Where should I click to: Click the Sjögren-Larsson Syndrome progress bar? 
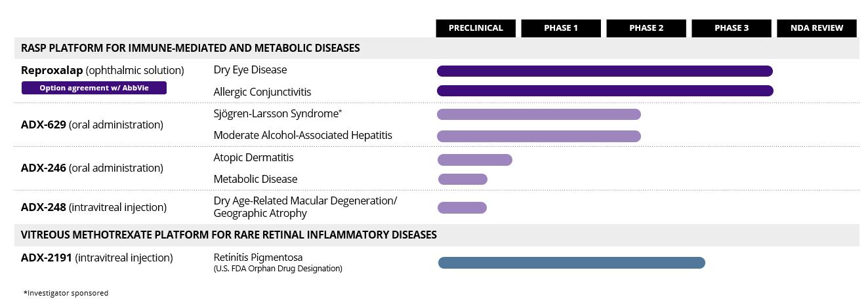539,115
